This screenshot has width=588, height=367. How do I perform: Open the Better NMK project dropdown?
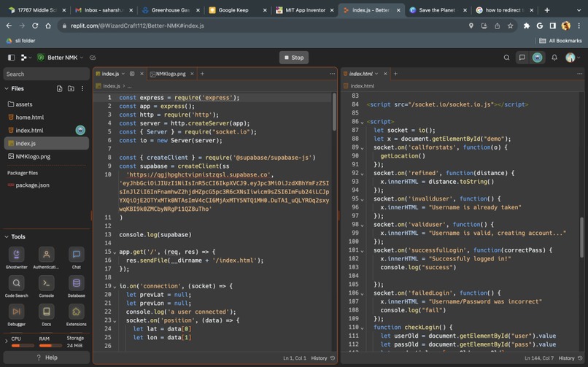coord(61,57)
